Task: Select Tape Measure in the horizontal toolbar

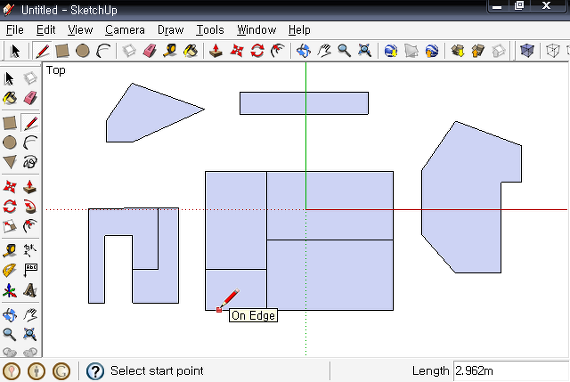Action: 170,51
